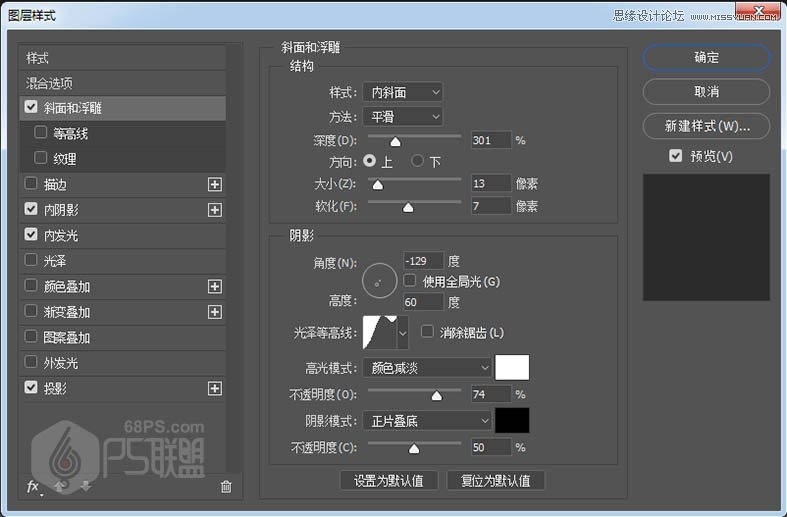Click the black shadow color swatch

(512, 420)
